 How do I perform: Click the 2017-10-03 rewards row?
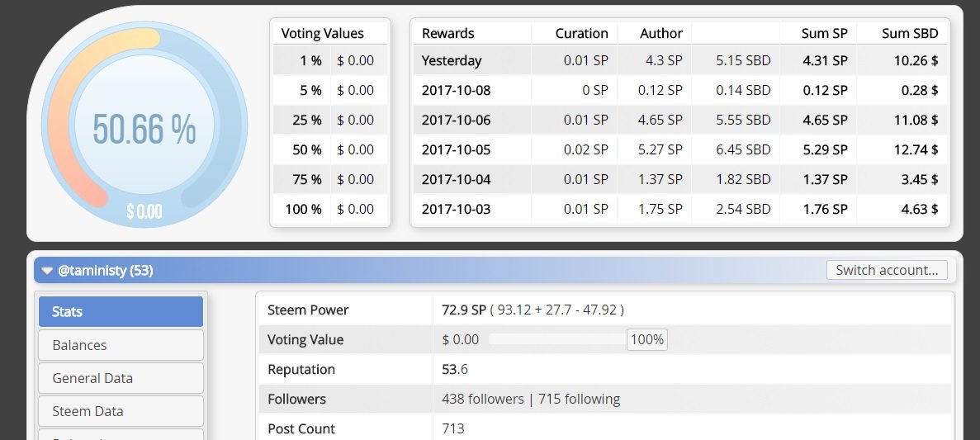(680, 209)
